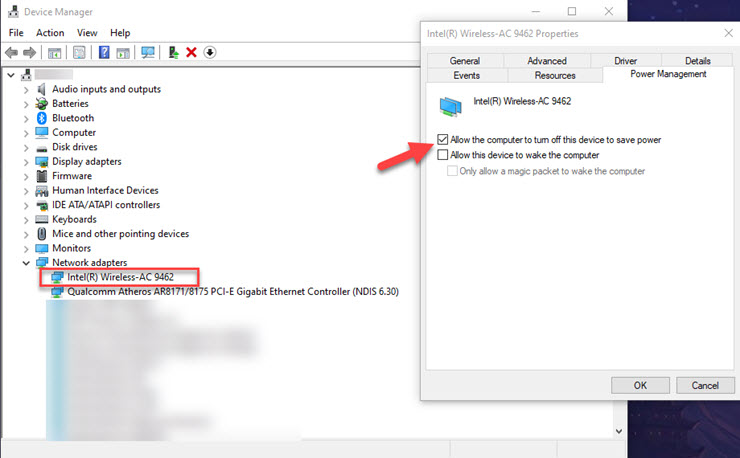Check Allow this device to wake computer

coord(443,155)
